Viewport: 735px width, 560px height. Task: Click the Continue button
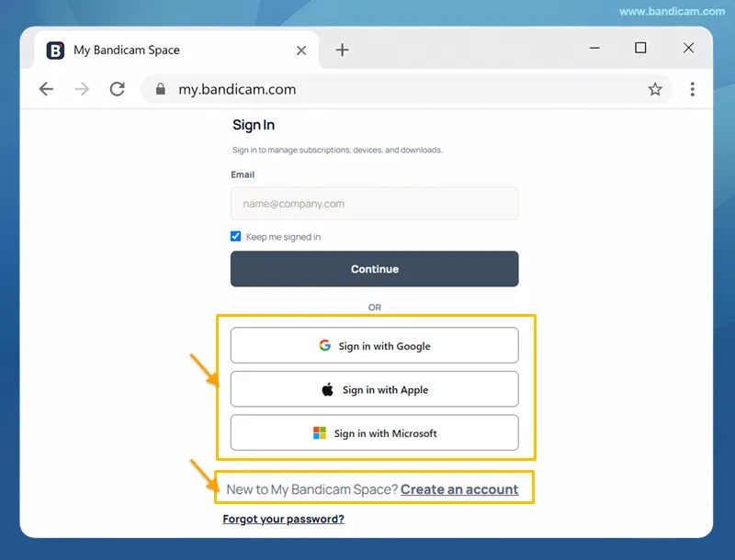(375, 269)
